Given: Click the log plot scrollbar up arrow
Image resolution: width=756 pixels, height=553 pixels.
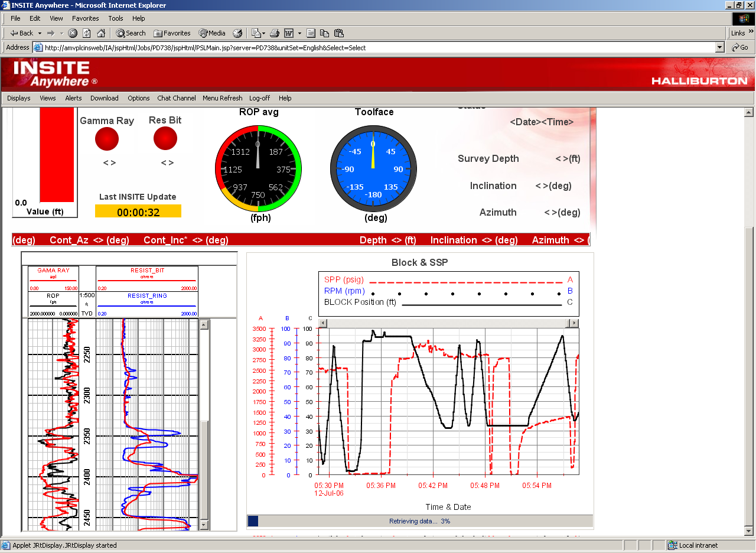Looking at the screenshot, I should tap(204, 324).
